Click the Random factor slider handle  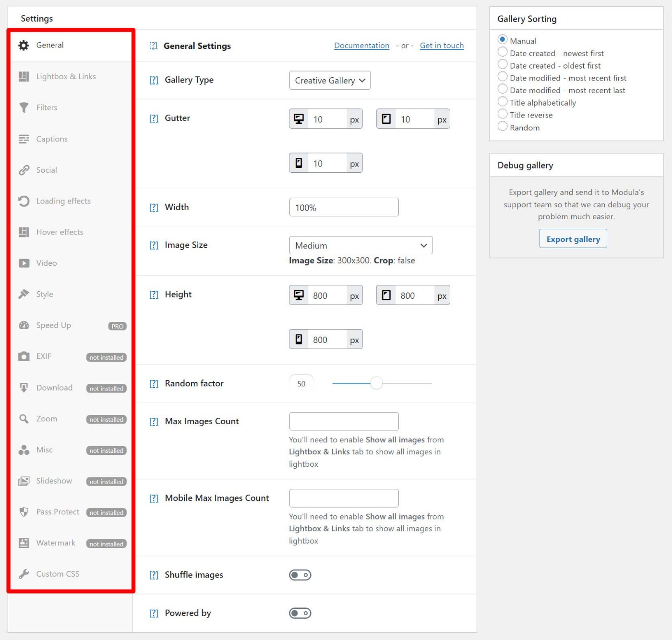click(377, 383)
